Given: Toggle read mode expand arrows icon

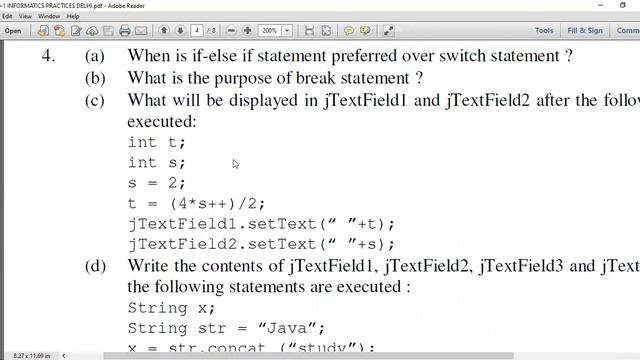Looking at the screenshot, I should click(388, 31).
